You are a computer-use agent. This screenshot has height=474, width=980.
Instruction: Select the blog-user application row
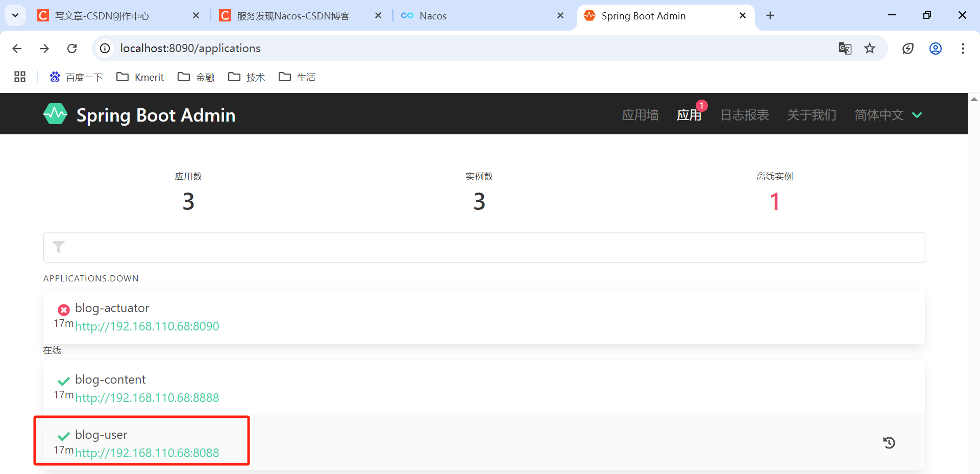tap(484, 442)
